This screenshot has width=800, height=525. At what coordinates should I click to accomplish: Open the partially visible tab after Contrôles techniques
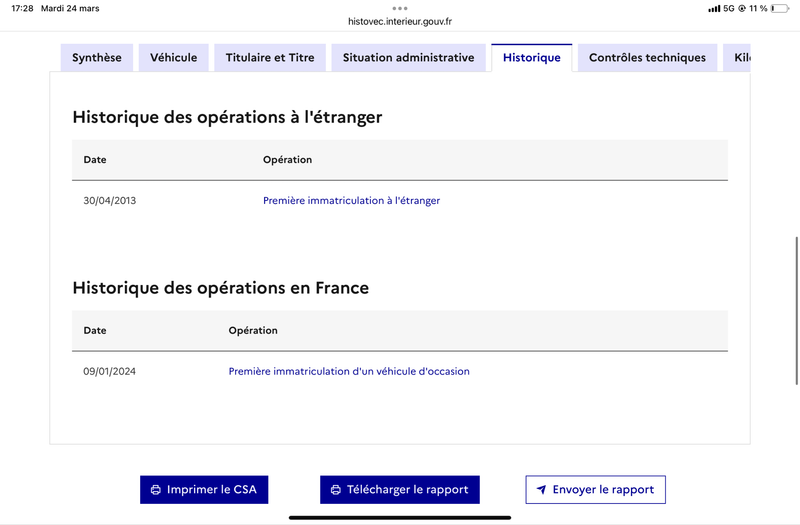coord(741,58)
